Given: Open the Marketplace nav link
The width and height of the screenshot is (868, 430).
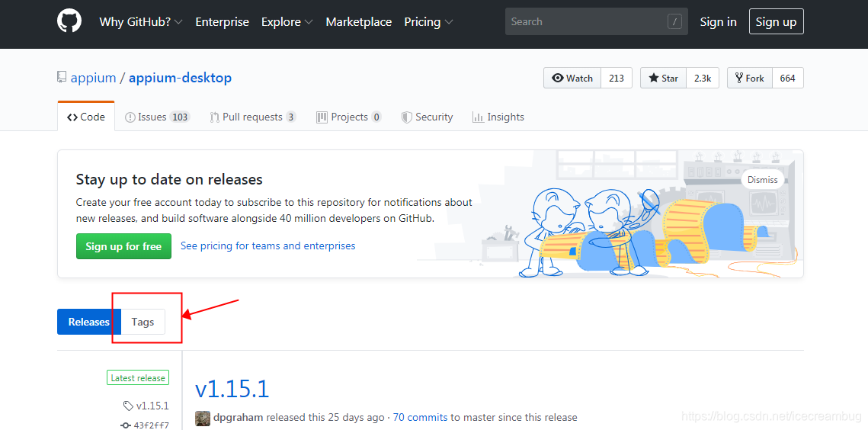Looking at the screenshot, I should [x=359, y=22].
